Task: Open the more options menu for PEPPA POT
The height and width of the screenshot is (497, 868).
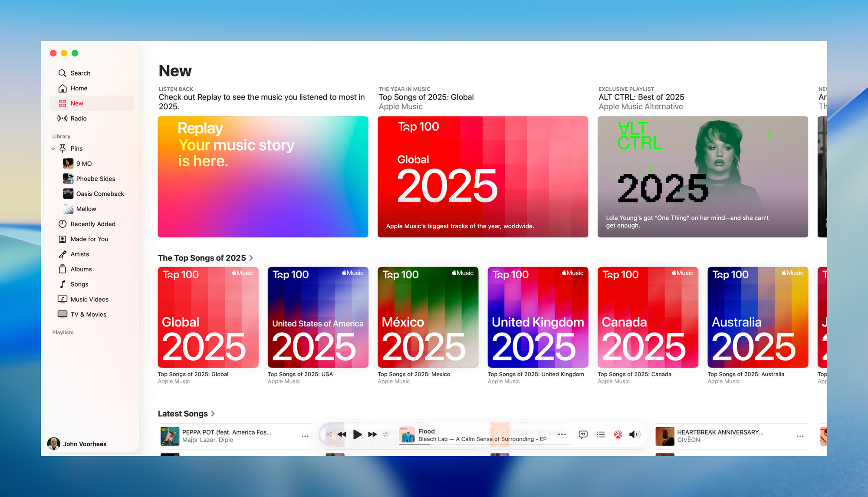Action: (305, 436)
